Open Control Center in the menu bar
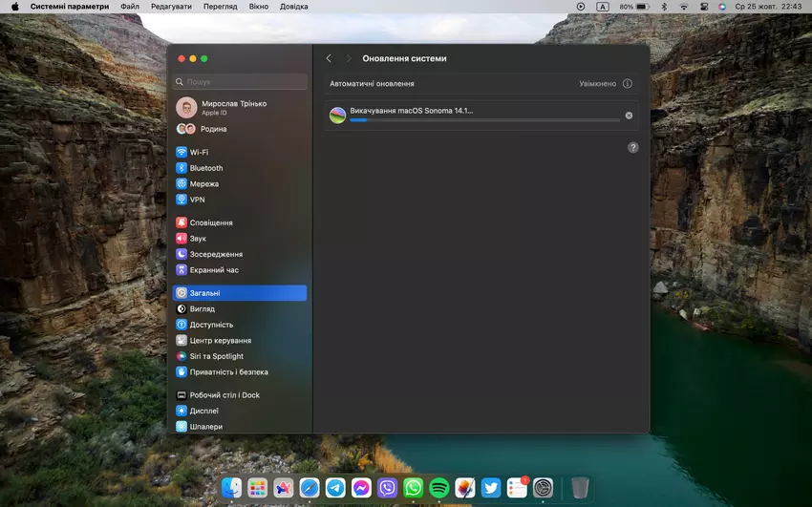 pos(703,7)
